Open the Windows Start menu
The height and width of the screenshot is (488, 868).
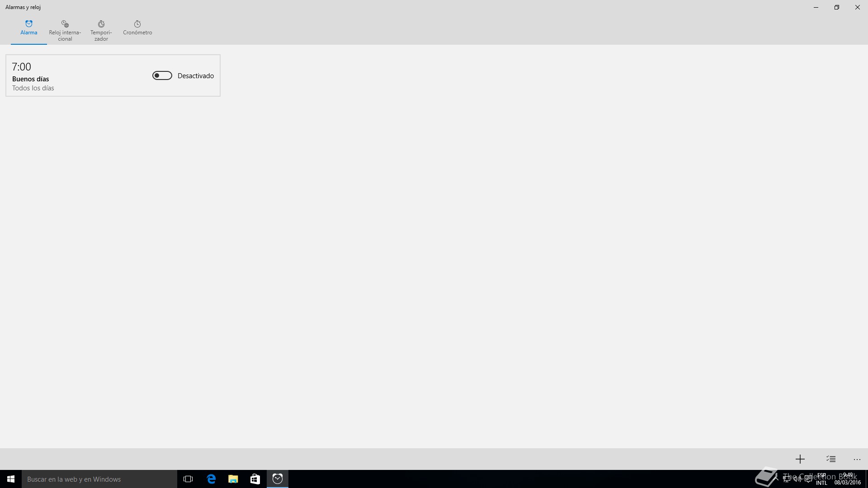11,479
